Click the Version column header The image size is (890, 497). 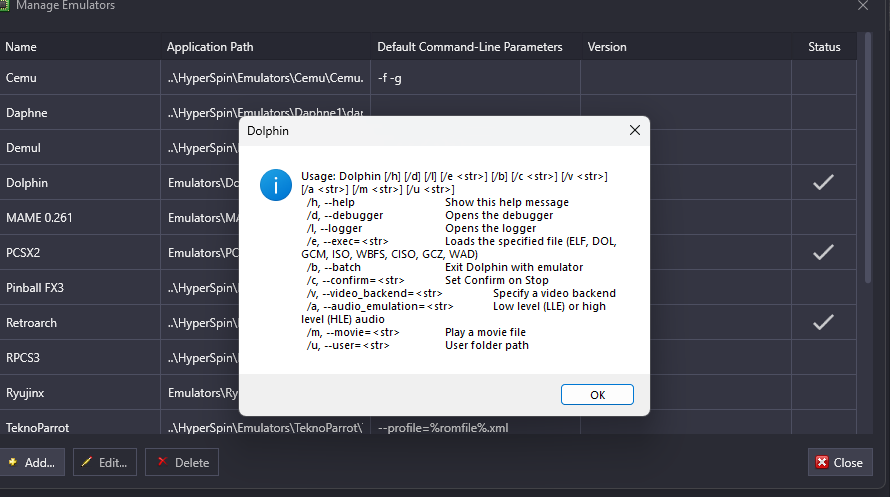click(686, 47)
